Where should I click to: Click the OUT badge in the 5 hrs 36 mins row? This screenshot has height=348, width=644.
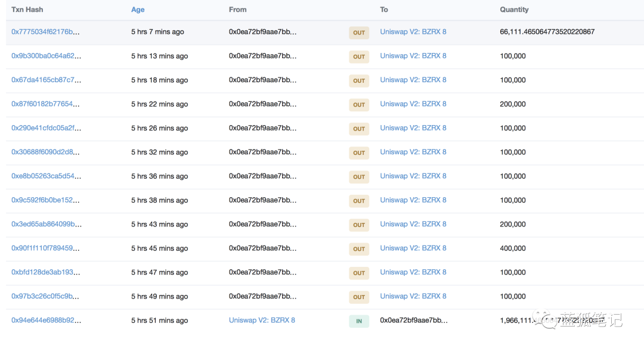[x=359, y=176]
